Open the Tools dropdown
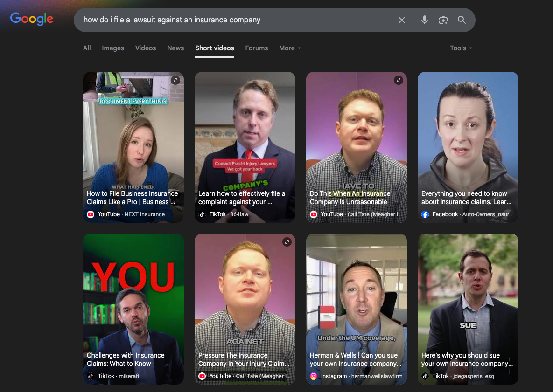Screen dimensions: 553x392 (x=461, y=48)
